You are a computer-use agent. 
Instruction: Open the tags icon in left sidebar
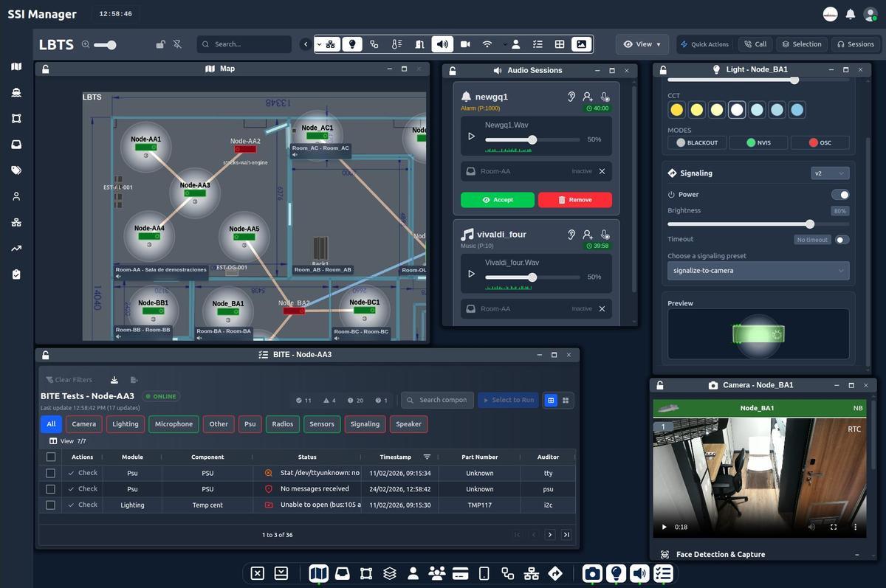[16, 170]
